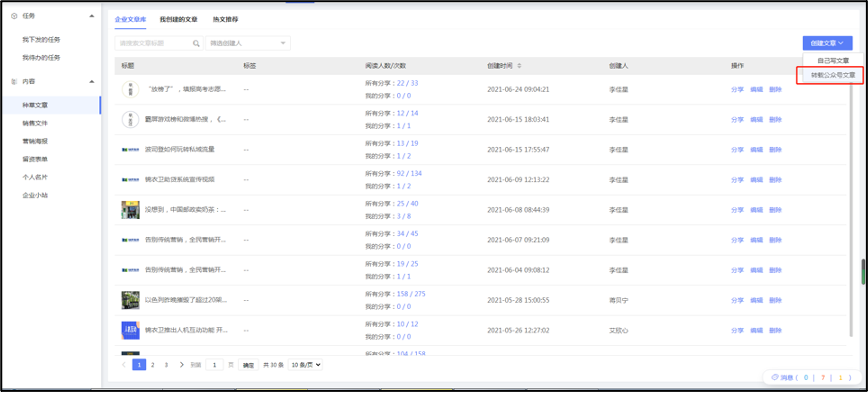
Task: Click the page number jump input field
Action: (x=214, y=365)
